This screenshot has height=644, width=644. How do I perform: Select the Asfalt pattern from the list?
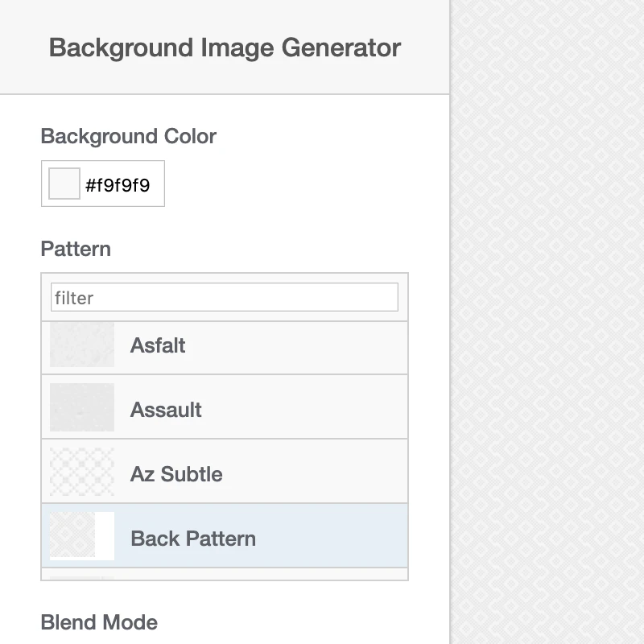pyautogui.click(x=224, y=345)
